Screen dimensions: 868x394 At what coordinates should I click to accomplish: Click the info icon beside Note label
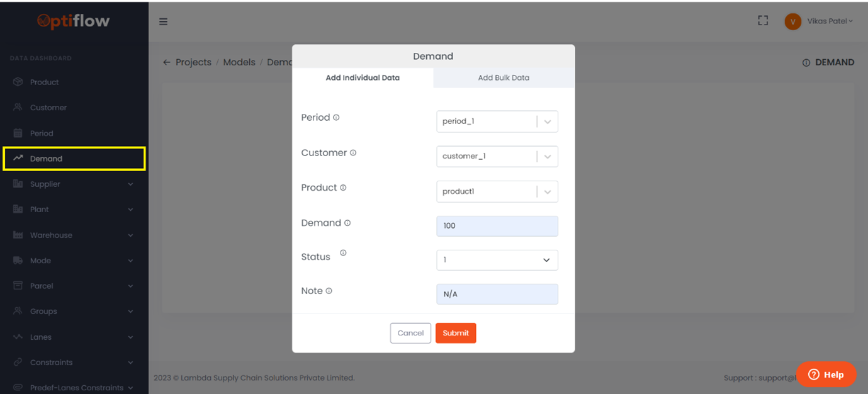coord(329,291)
